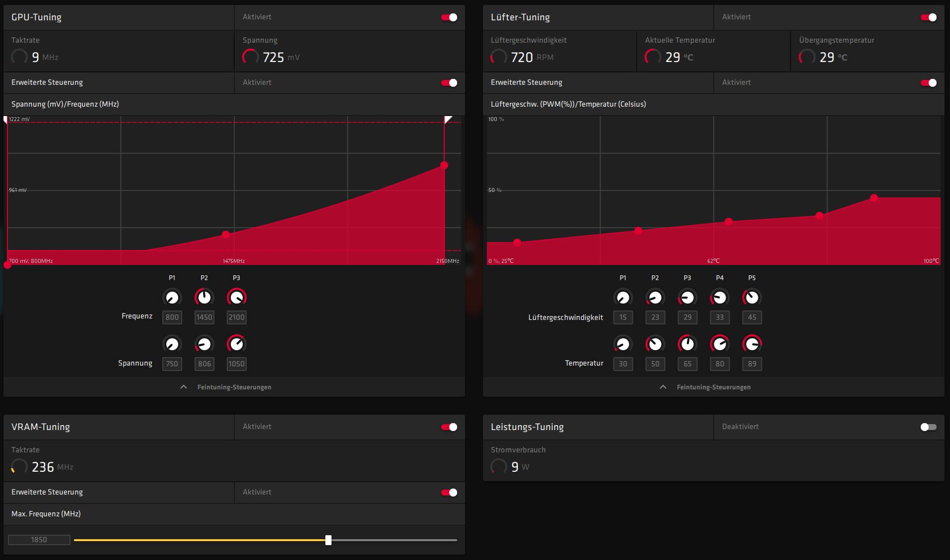Select the VRAM Max. Frequenz field showing 1850

(x=39, y=540)
